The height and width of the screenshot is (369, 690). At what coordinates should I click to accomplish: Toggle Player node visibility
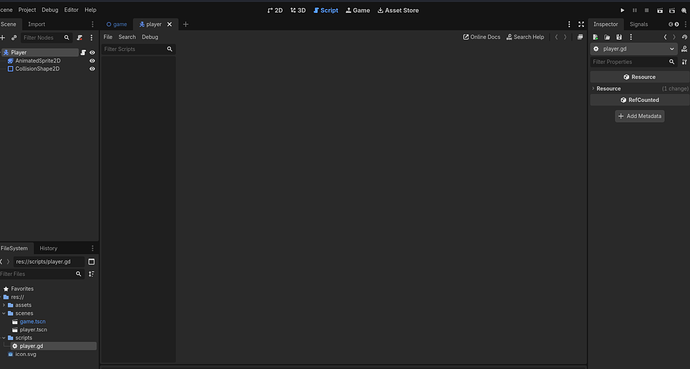(x=92, y=52)
